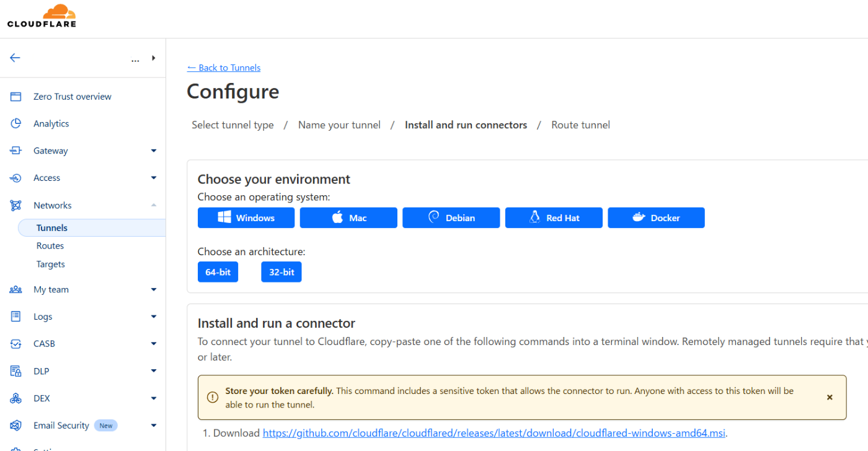Image resolution: width=868 pixels, height=451 pixels.
Task: Click the 'Install and run a connector' heading
Action: [277, 323]
